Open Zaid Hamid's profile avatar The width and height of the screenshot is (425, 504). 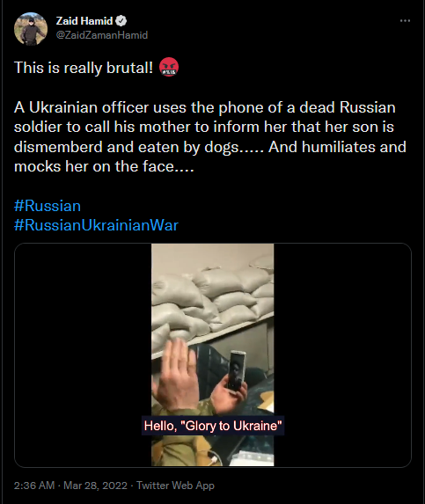coord(31,29)
